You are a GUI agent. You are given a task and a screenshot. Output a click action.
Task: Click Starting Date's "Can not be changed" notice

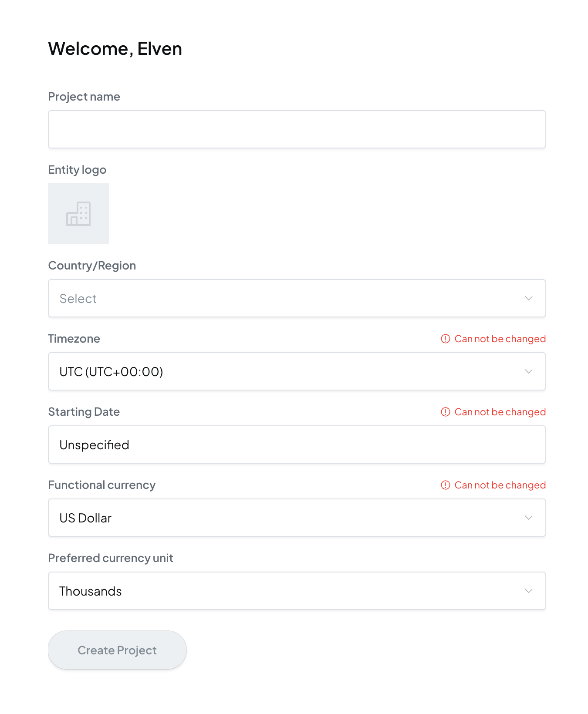(500, 412)
